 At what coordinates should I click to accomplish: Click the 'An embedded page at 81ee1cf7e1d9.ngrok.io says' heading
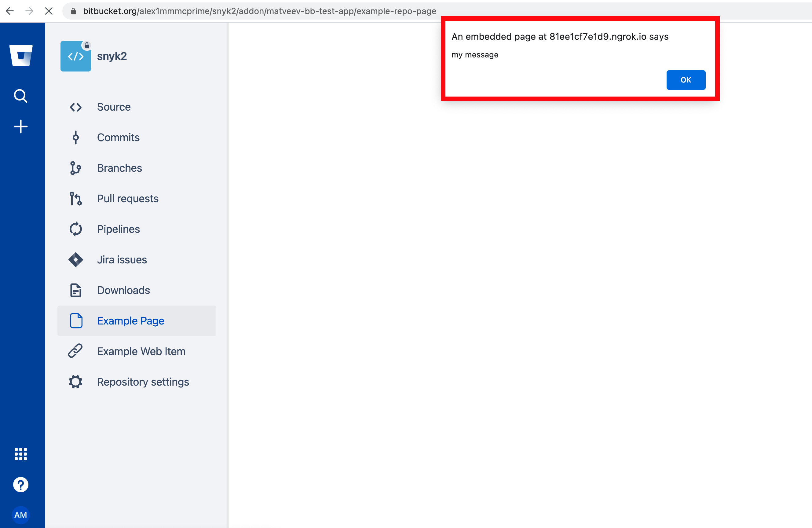point(560,37)
